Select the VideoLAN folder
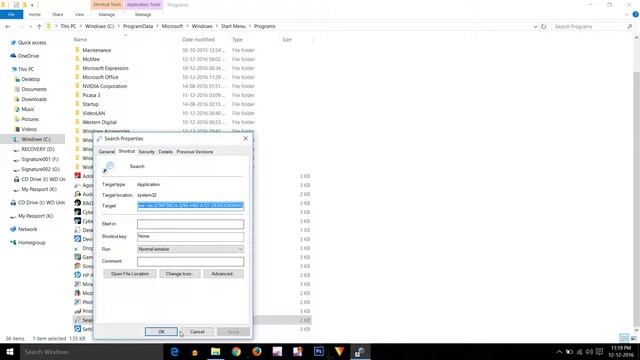This screenshot has width=640, height=360. (93, 113)
